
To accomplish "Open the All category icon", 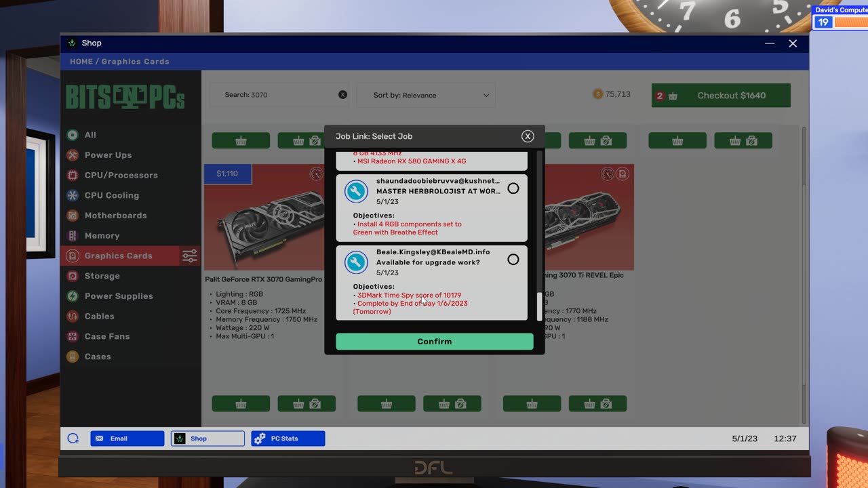I will click(x=73, y=135).
